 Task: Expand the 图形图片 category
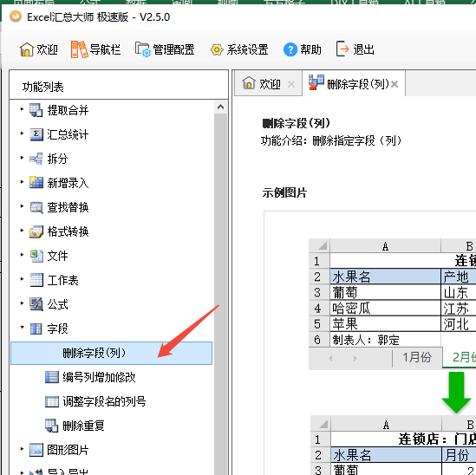[x=22, y=449]
